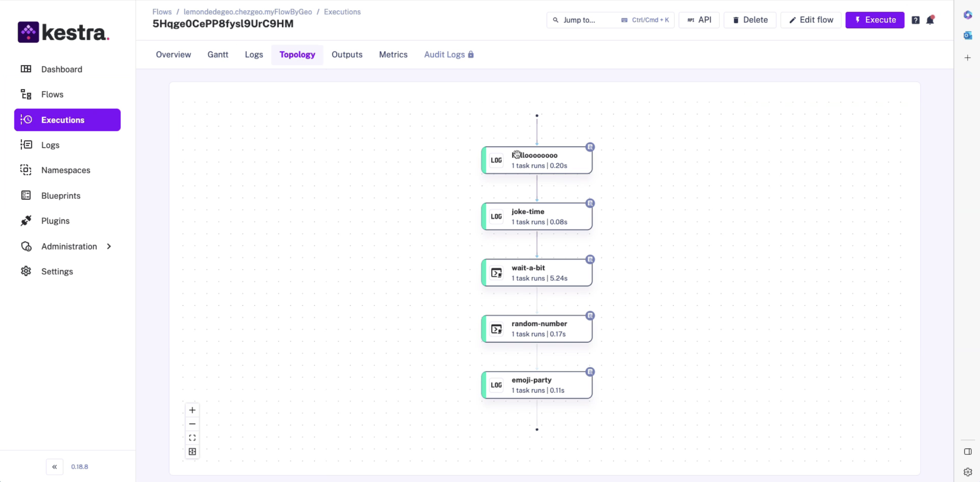Click the topology zoom out minus icon
The width and height of the screenshot is (980, 482).
click(x=192, y=424)
